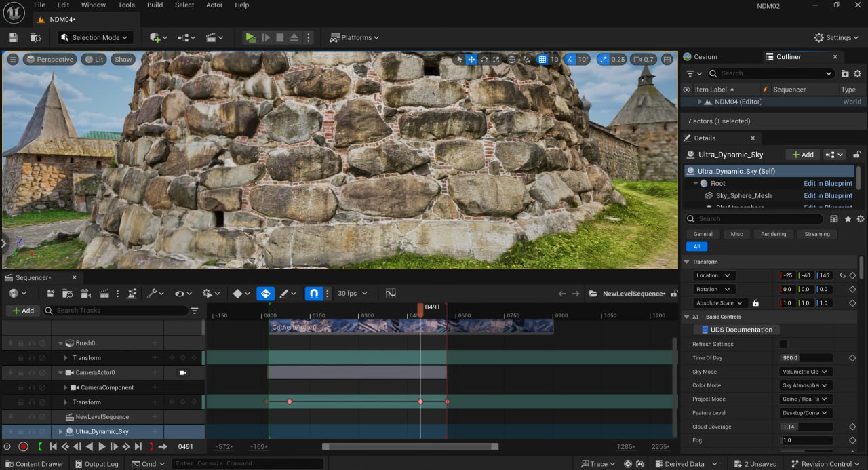Toggle Details panel lock icon
This screenshot has height=470, width=868.
856,155
